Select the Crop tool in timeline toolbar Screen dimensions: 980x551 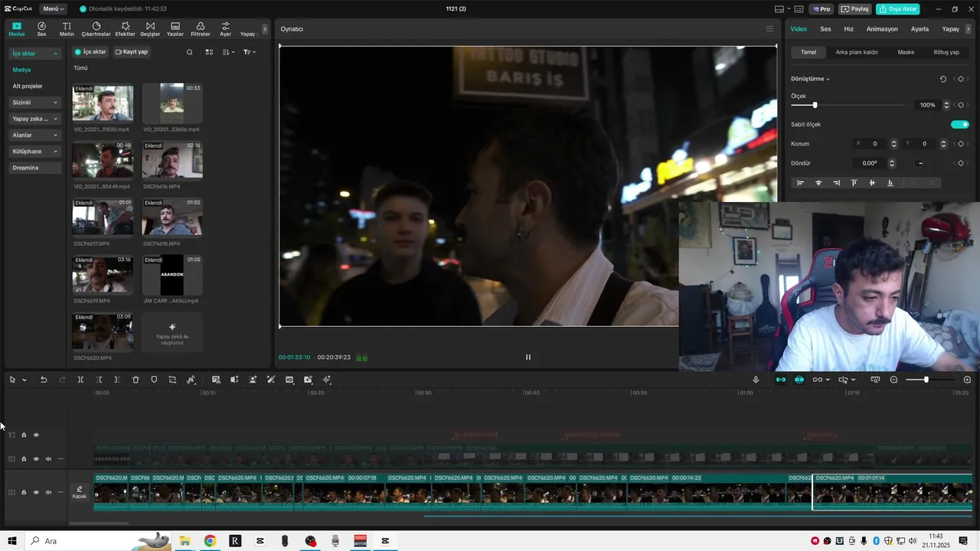tap(172, 380)
